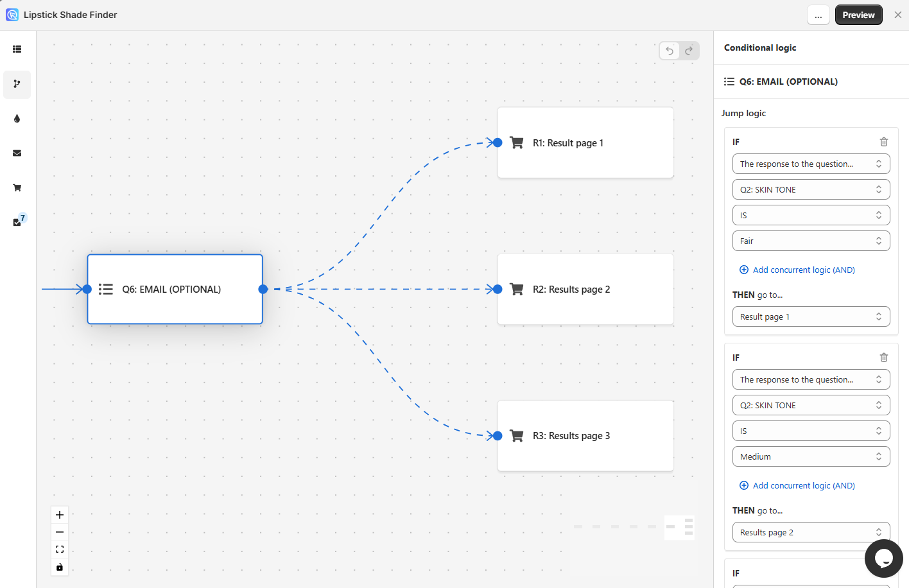Open the Result page 1 destination dropdown
This screenshot has width=909, height=588.
(x=811, y=316)
